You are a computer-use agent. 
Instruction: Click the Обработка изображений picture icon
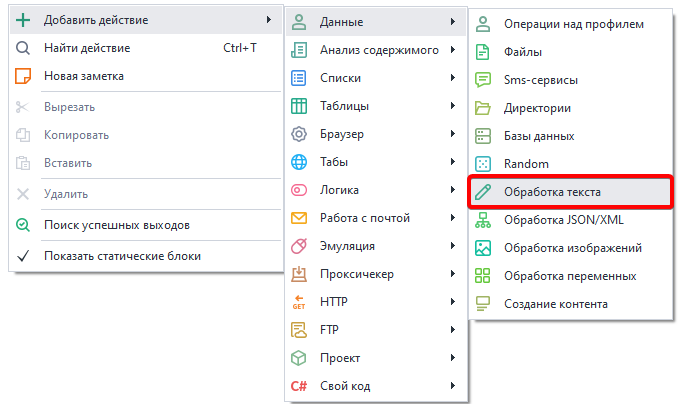point(484,247)
